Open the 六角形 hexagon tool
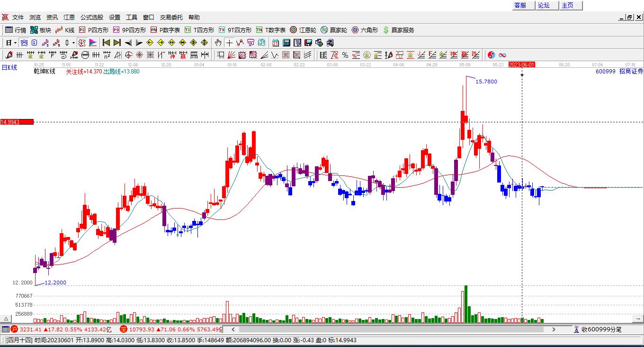Screen dimensions: 644x347 (365, 30)
